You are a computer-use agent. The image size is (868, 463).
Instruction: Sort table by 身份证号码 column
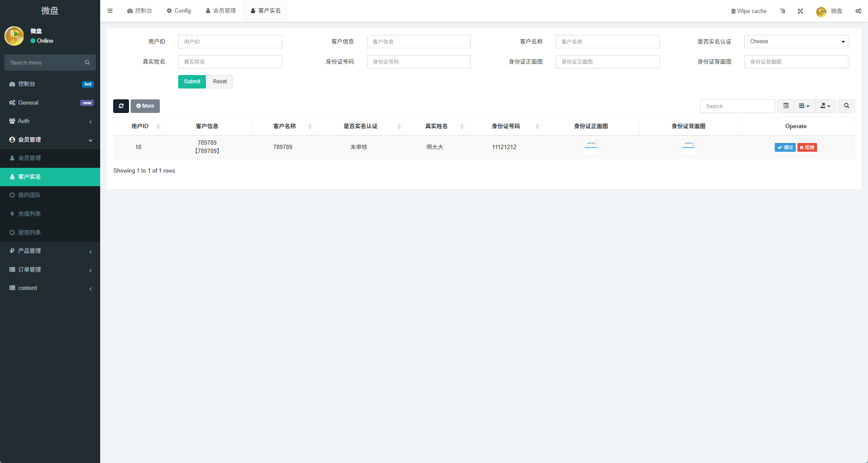pos(505,126)
